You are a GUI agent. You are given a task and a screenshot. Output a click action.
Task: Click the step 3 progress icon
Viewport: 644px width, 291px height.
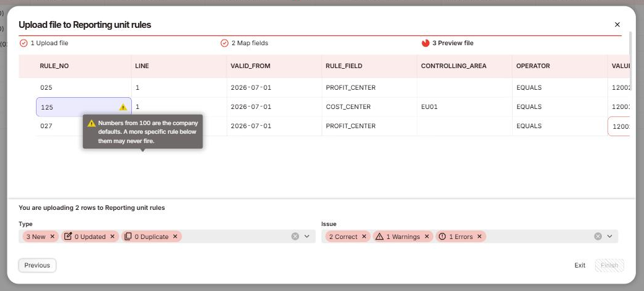click(425, 43)
